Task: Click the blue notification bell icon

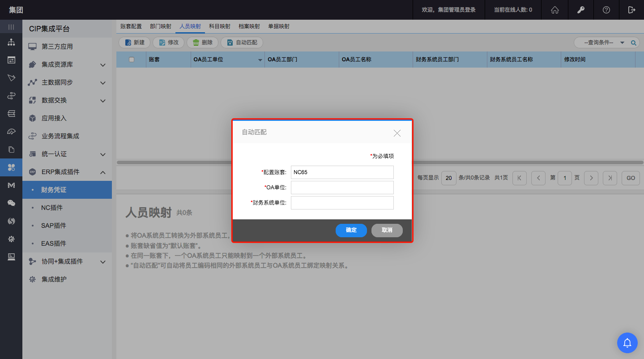Action: point(627,343)
